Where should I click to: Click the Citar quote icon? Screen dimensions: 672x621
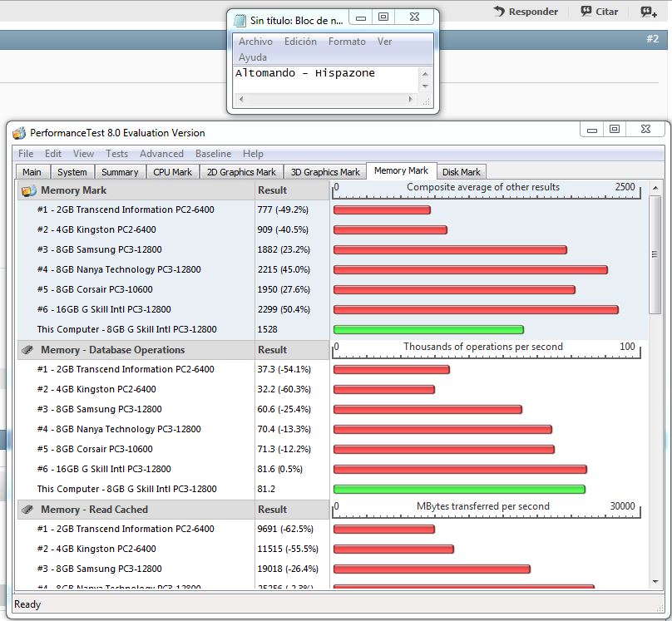pyautogui.click(x=586, y=11)
